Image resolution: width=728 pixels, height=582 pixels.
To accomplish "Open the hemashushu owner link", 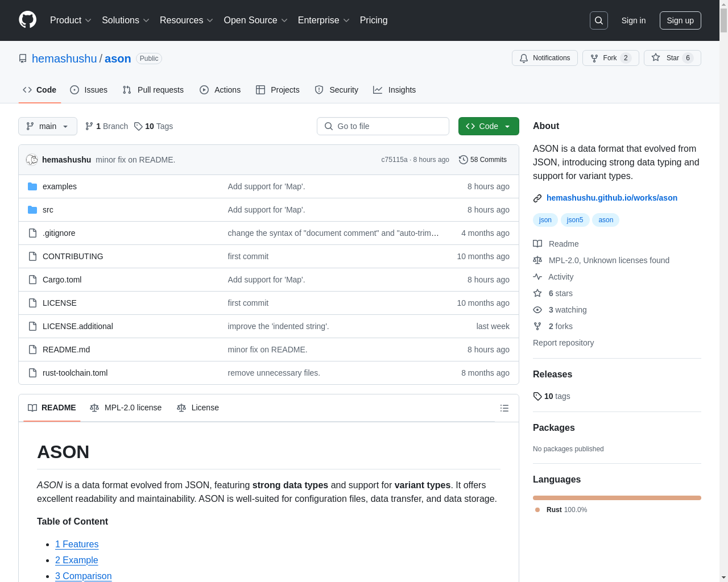I will (64, 59).
